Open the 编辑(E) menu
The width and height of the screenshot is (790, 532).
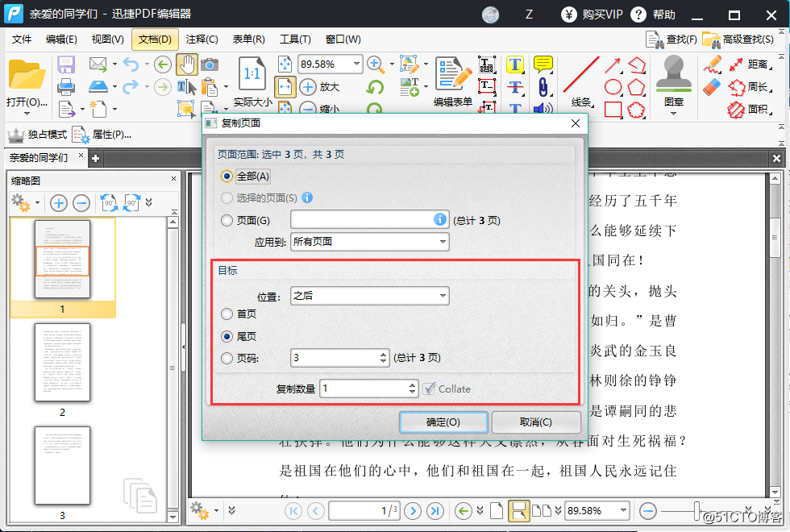coord(61,39)
